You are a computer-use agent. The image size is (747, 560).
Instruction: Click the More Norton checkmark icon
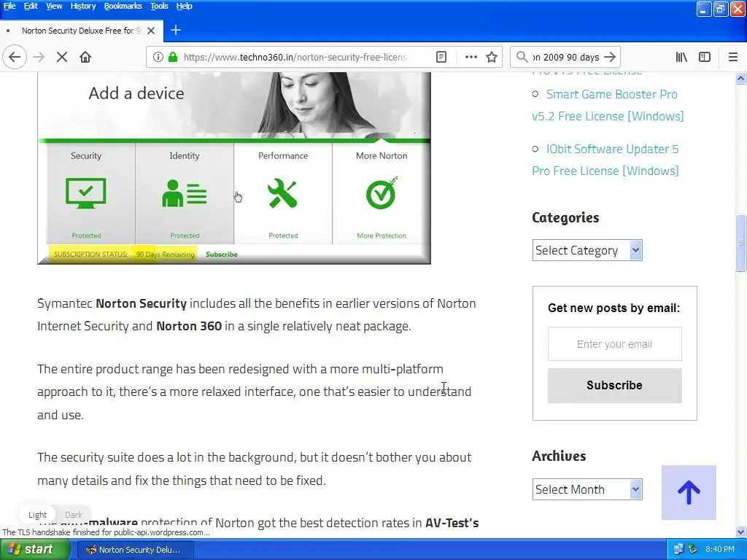(381, 192)
